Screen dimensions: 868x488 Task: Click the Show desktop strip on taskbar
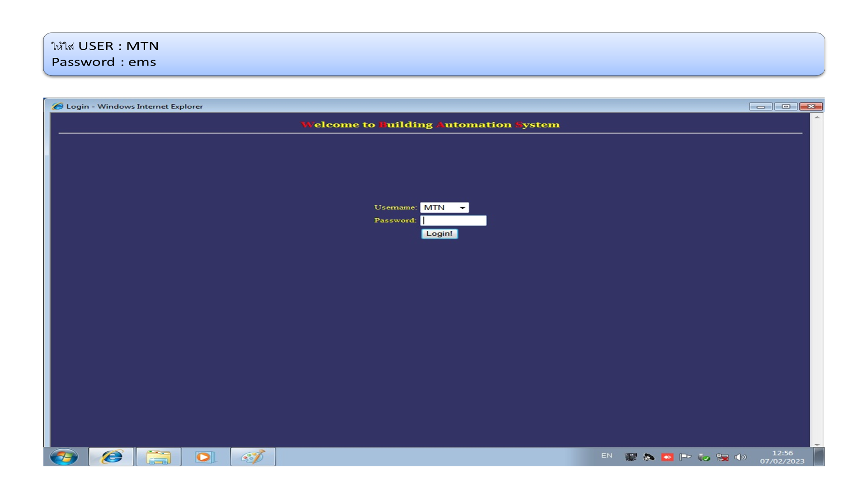[819, 457]
